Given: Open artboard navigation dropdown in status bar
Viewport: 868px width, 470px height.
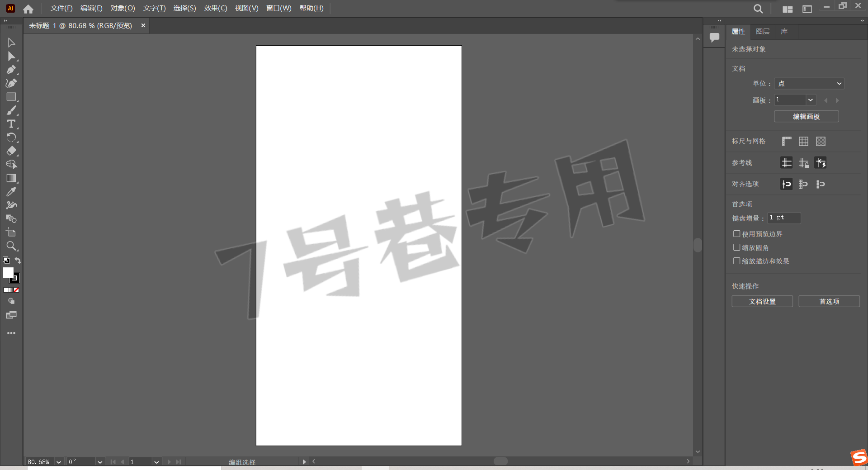Looking at the screenshot, I should 156,462.
